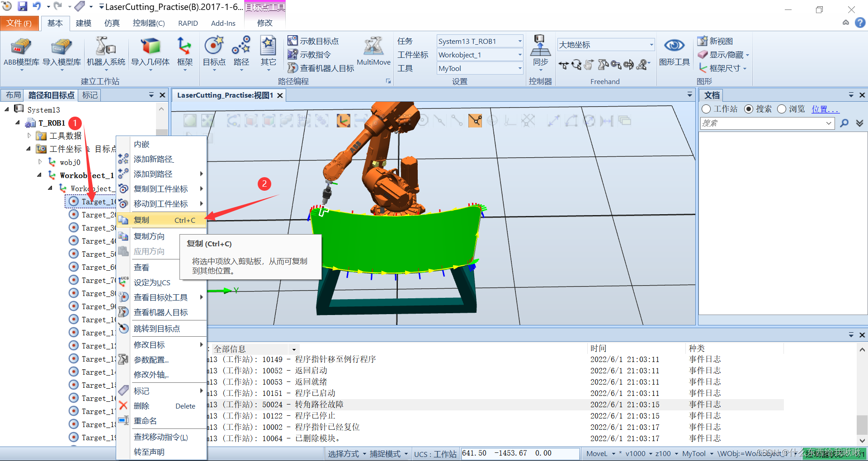This screenshot has height=461, width=868.
Task: Open the 图形工具 graphics tools
Action: (x=674, y=52)
